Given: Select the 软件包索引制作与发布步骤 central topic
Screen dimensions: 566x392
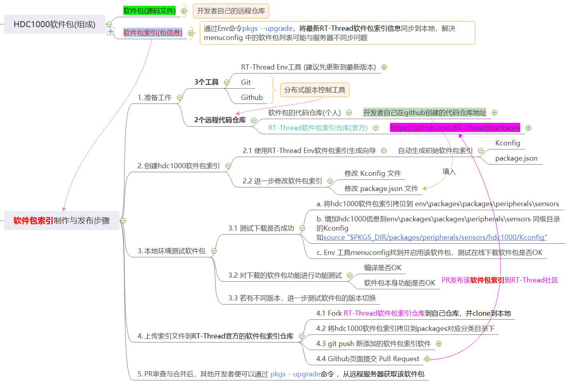Looking at the screenshot, I should 62,221.
